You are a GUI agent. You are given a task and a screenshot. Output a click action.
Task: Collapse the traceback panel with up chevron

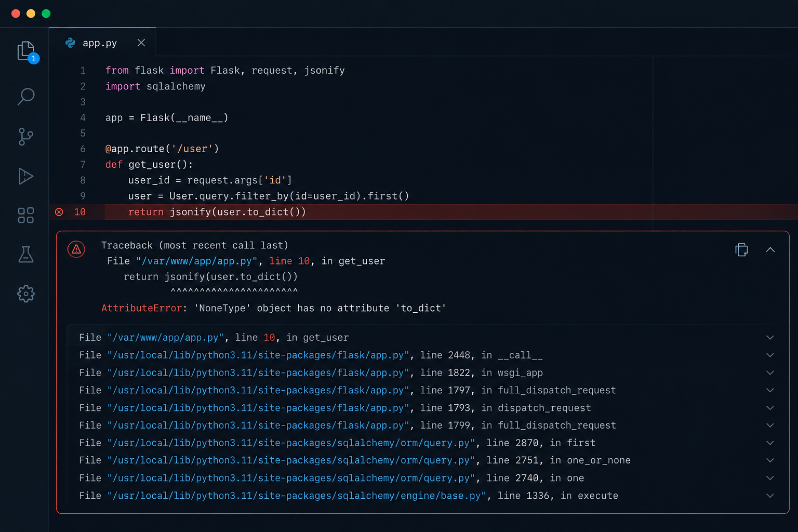pos(770,250)
